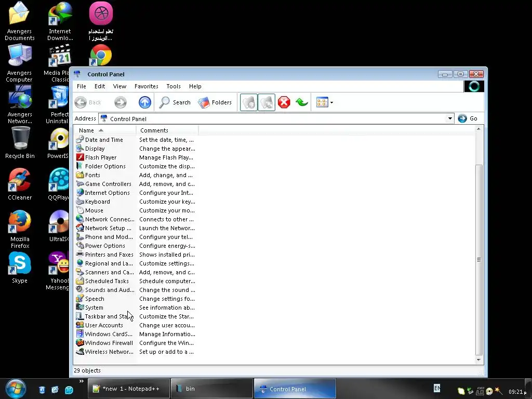Viewport: 532px width, 399px height.
Task: Select the Windows Firewall icon
Action: 79,342
